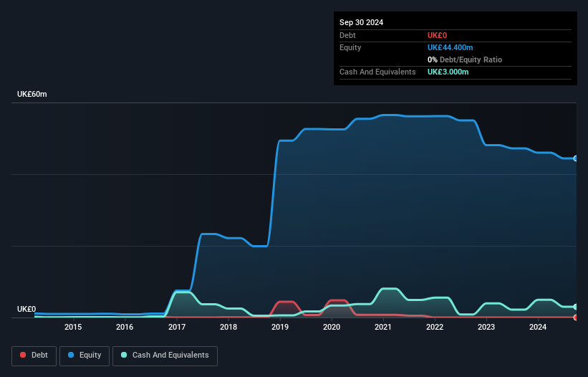This screenshot has height=377, width=588.
Task: Click the teal Cash endpoint marker
Action: 576,307
